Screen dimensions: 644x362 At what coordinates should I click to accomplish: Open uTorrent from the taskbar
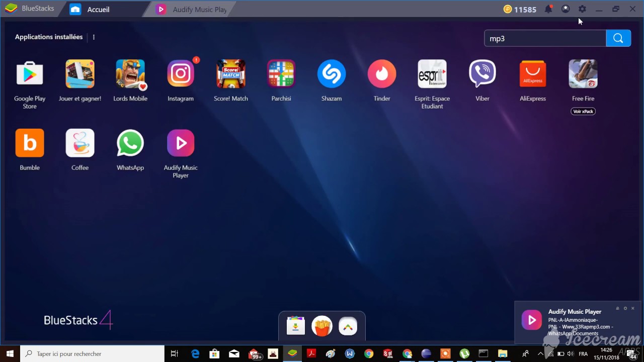[x=464, y=353]
